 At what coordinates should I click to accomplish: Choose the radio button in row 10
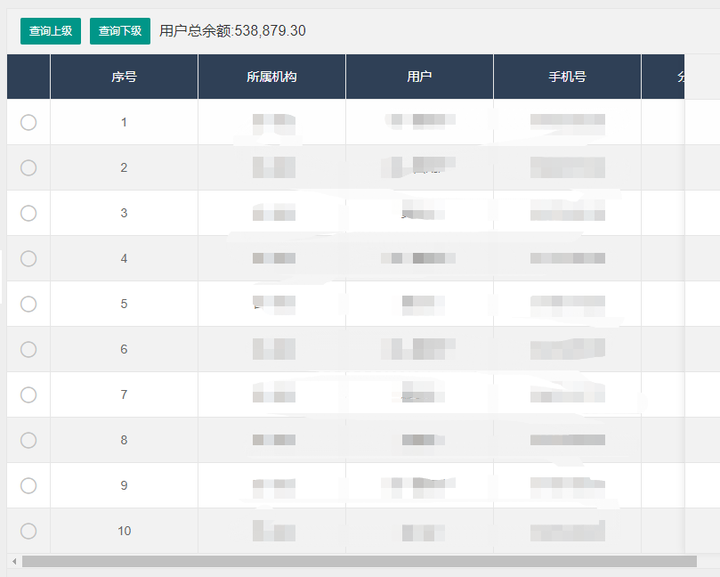(x=28, y=531)
